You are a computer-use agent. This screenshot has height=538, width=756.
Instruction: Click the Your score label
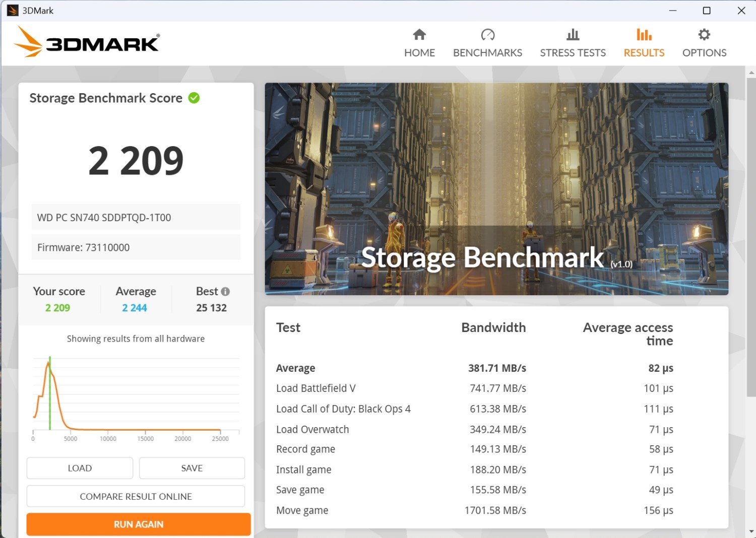[59, 291]
